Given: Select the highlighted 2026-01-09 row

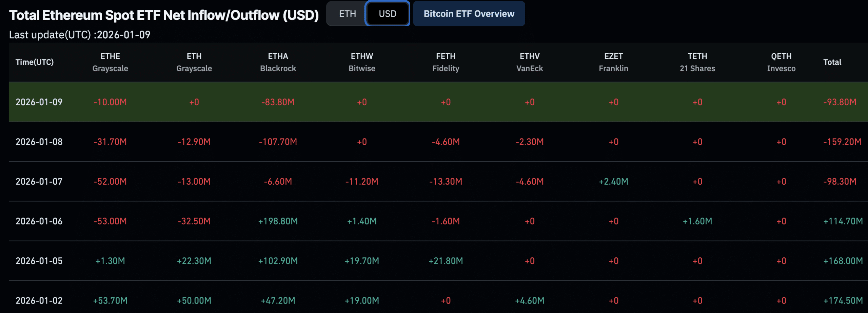Looking at the screenshot, I should tap(39, 102).
